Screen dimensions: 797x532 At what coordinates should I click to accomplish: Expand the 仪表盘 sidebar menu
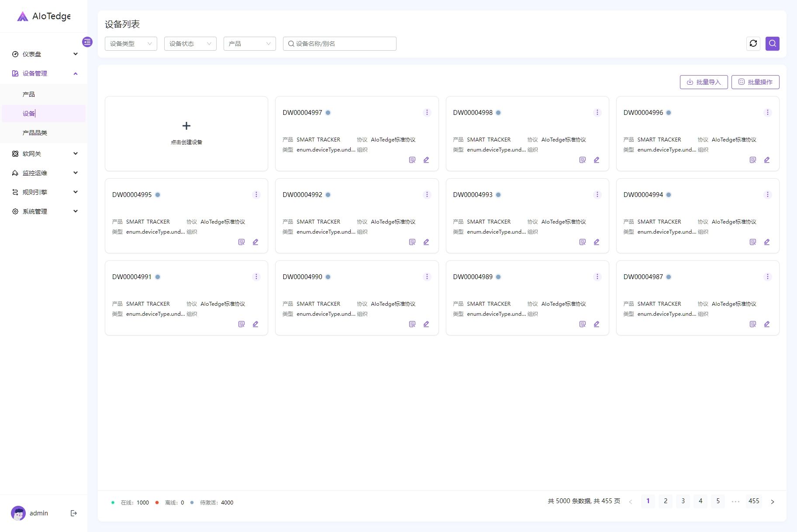pyautogui.click(x=44, y=54)
